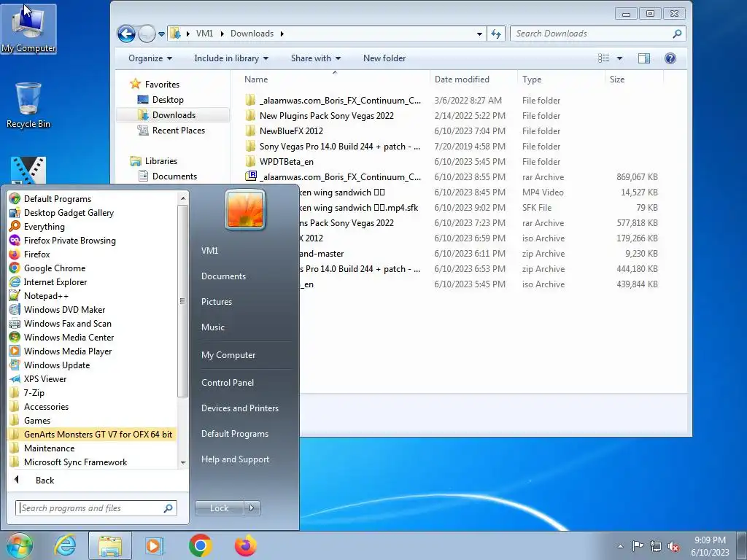Select the NewBlueFX 2012 folder
This screenshot has height=560, width=747.
291,131
